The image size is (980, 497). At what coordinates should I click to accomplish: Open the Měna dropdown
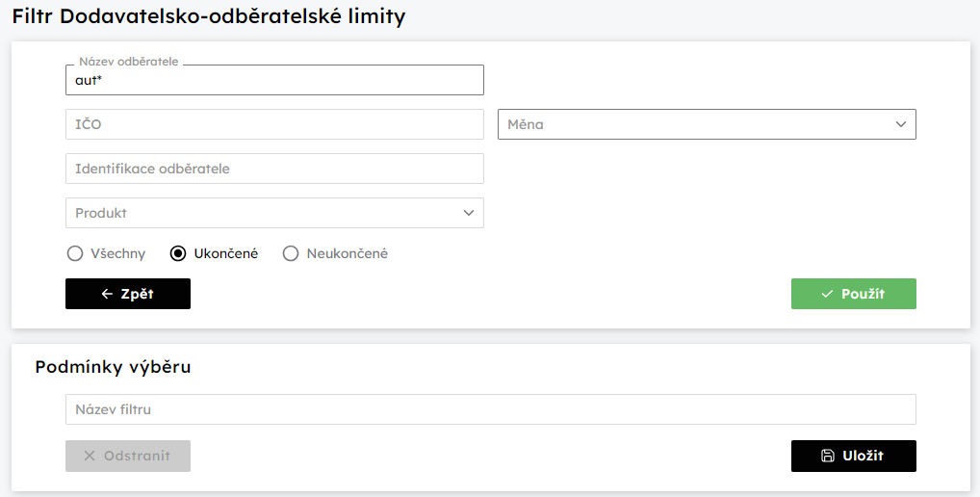pyautogui.click(x=707, y=124)
